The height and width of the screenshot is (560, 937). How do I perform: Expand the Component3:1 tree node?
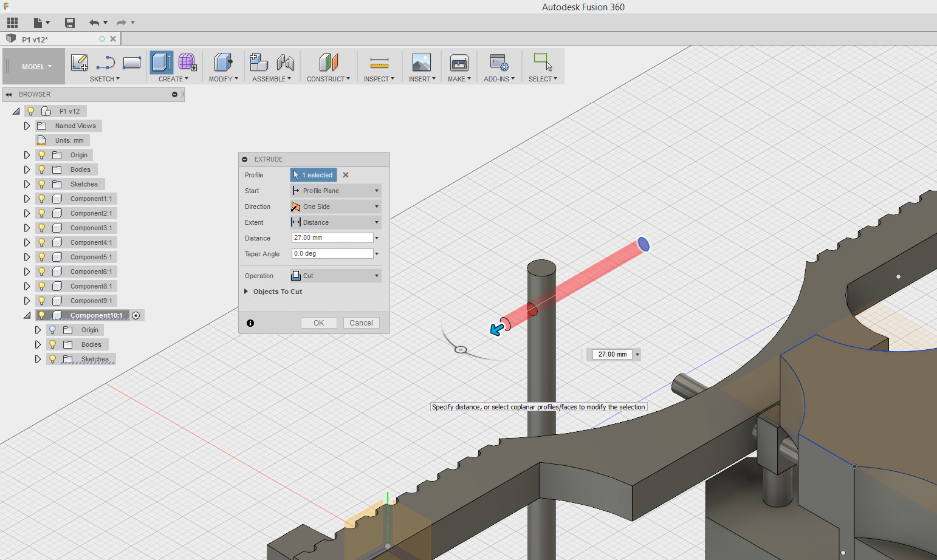click(27, 228)
